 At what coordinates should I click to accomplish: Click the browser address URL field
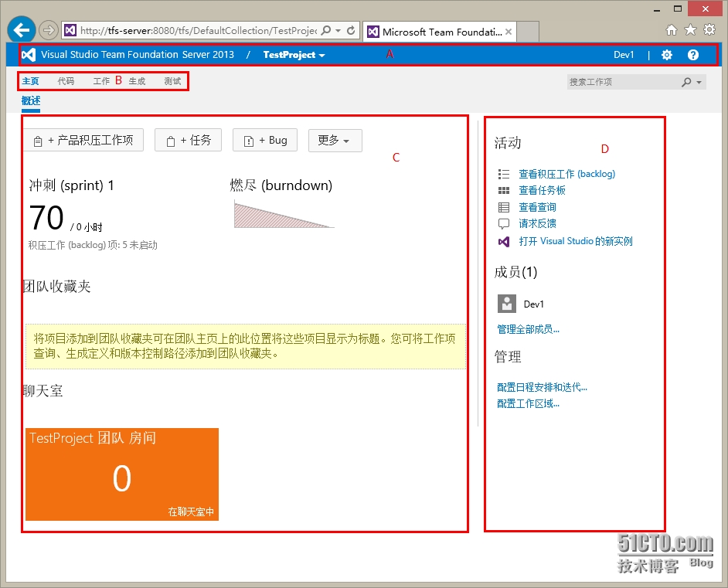click(x=199, y=31)
